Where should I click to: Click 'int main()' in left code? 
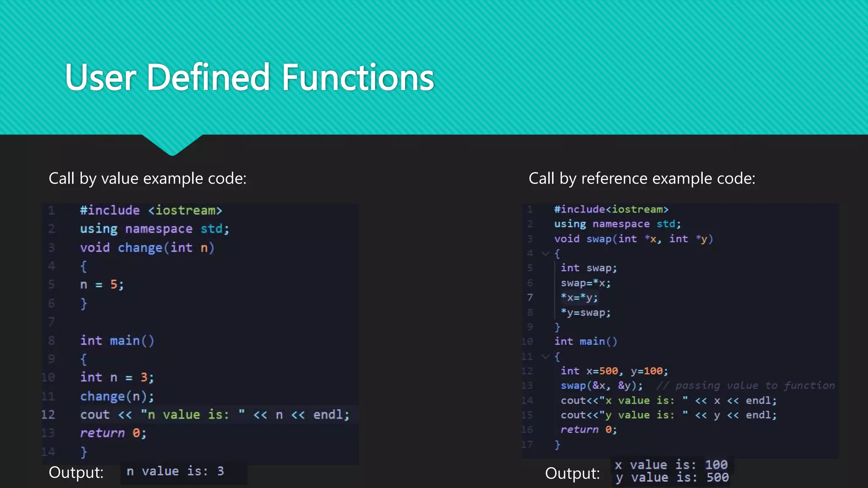click(x=117, y=341)
